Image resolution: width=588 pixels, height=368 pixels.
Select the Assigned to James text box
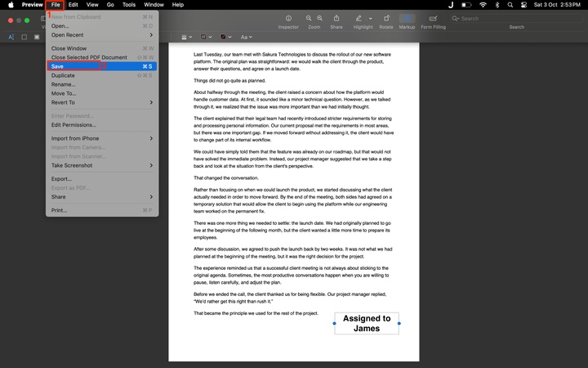pos(367,323)
